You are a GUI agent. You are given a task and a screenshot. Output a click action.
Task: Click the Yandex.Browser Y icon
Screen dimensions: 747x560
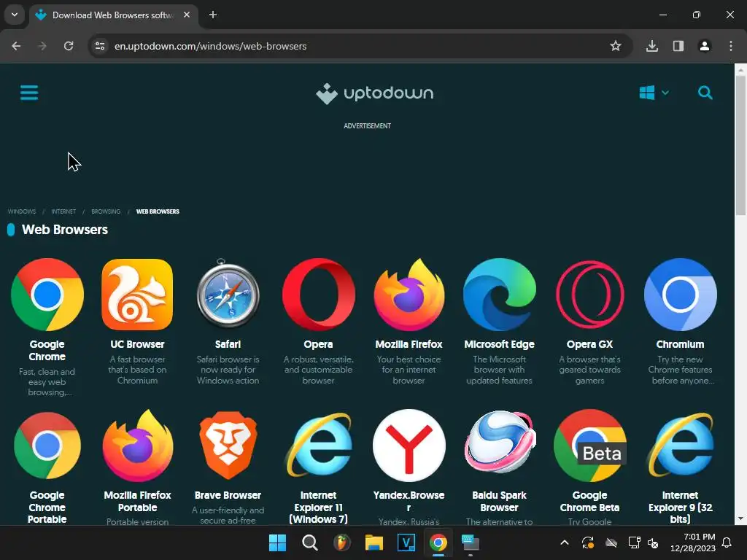[x=409, y=446]
